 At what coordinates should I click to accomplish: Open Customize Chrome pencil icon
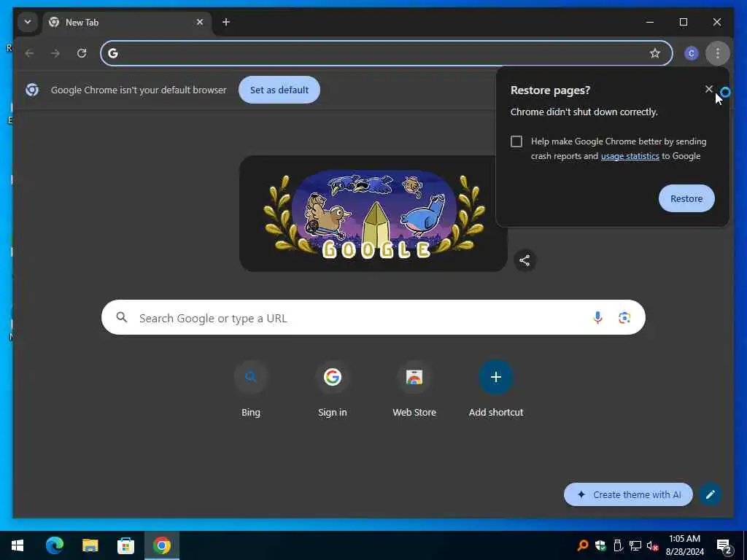click(710, 495)
